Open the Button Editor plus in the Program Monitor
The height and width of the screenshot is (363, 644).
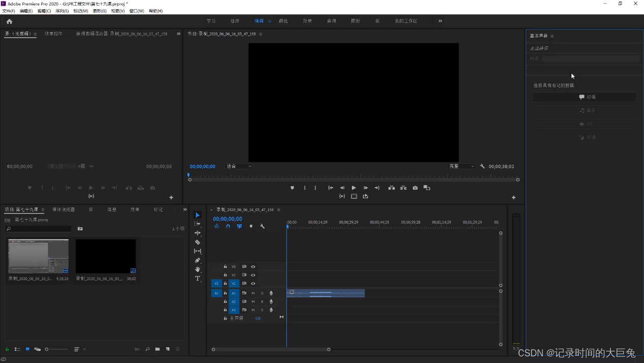pos(513,197)
